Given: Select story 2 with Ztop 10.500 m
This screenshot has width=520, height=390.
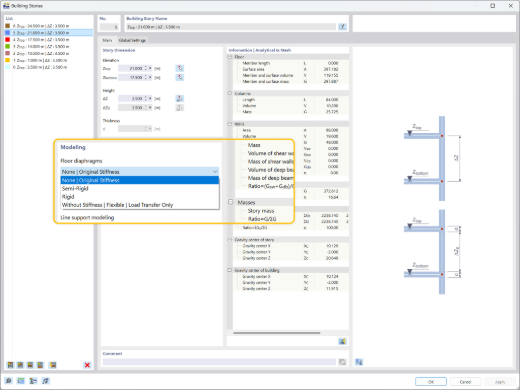Looking at the screenshot, I should pos(49,53).
